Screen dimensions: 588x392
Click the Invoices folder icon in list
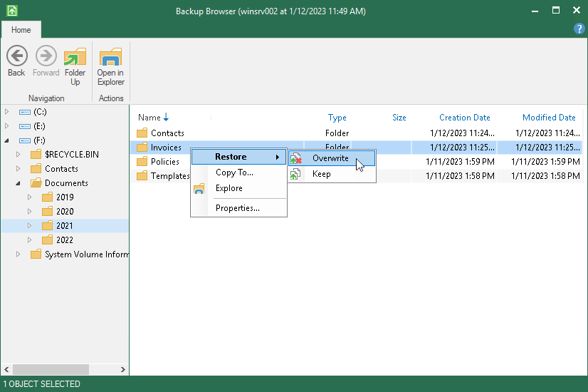tap(142, 148)
